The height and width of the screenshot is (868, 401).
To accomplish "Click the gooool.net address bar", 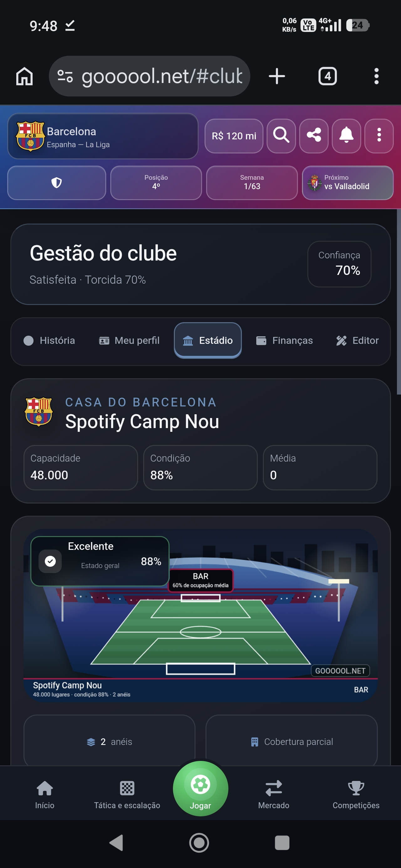I will (149, 76).
